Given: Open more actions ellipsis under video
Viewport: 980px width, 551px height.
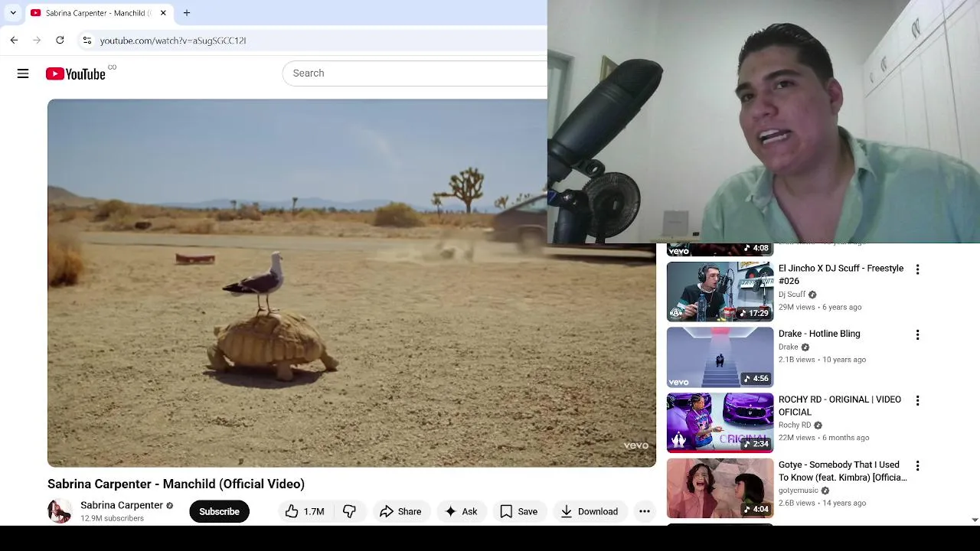Looking at the screenshot, I should (x=645, y=511).
